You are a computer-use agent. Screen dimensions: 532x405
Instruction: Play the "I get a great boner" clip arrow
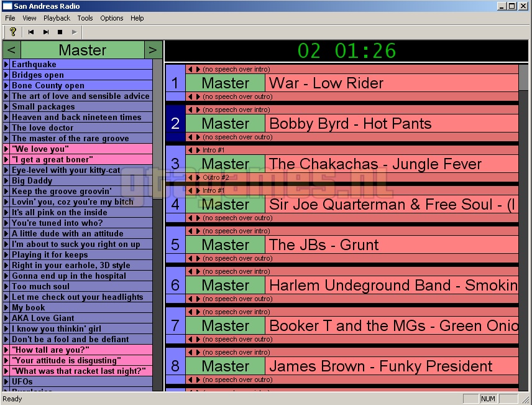[6, 159]
